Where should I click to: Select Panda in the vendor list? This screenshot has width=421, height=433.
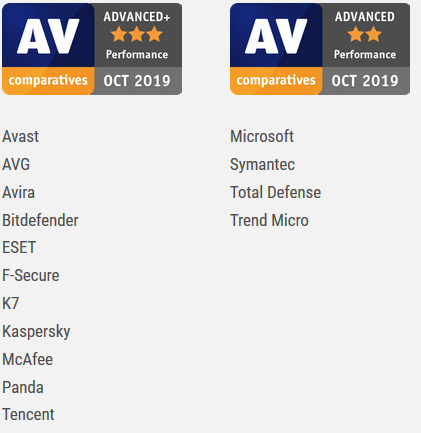pos(23,387)
